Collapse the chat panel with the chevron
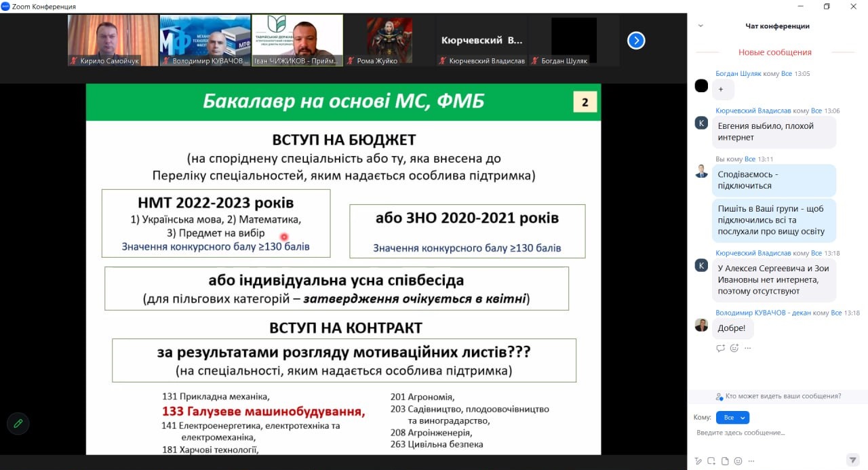Screen dimensions: 868x470 pos(701,26)
